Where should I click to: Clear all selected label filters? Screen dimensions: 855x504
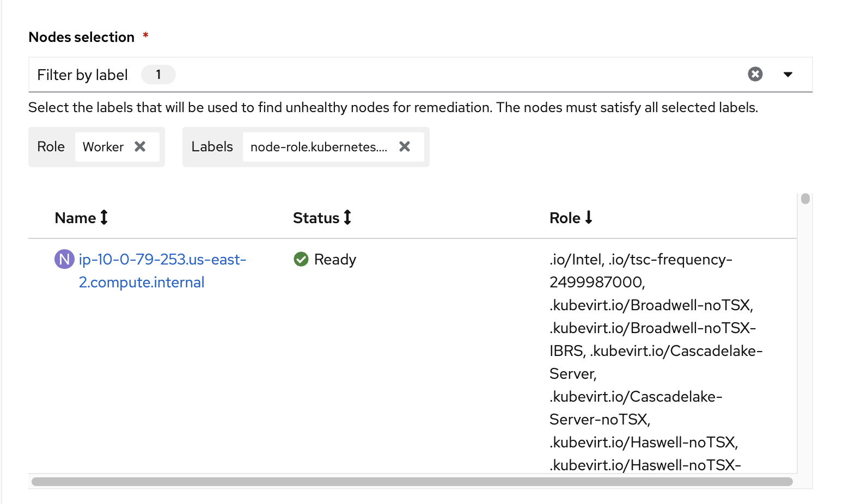tap(755, 74)
